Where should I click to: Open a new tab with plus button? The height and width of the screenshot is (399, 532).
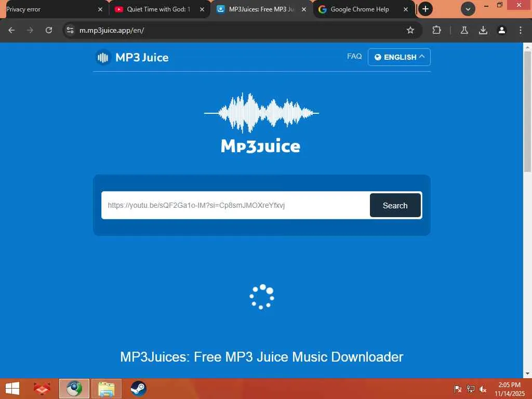click(x=425, y=9)
